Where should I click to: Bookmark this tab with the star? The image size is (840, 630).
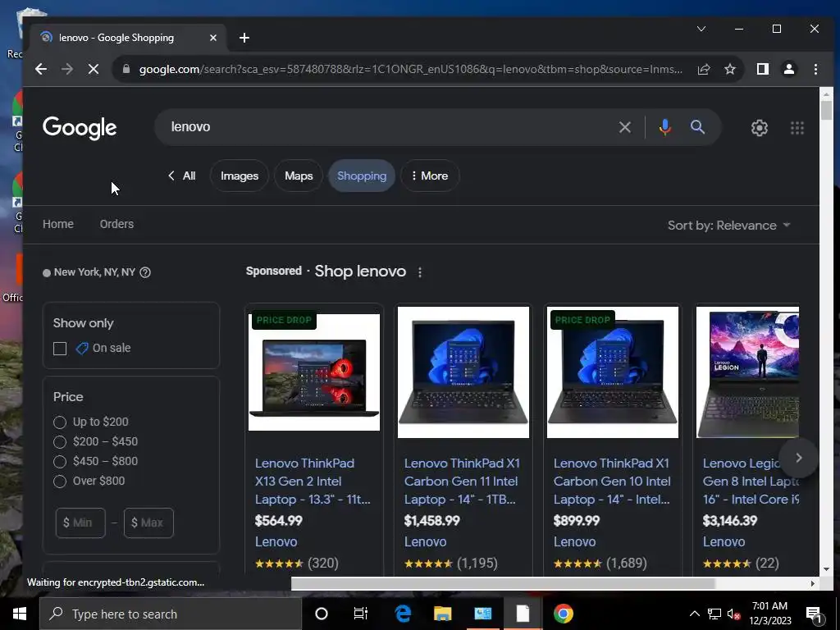pos(729,69)
